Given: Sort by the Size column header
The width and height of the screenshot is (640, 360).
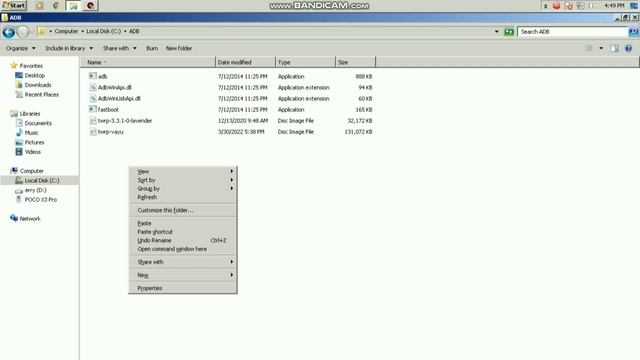Looking at the screenshot, I should 355,62.
